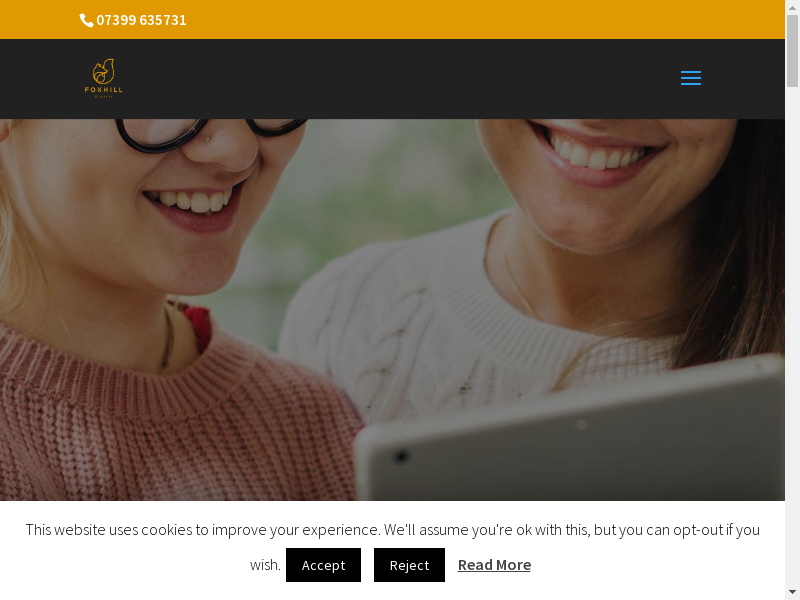Accept the cookie policy
The height and width of the screenshot is (600, 800).
click(x=323, y=565)
